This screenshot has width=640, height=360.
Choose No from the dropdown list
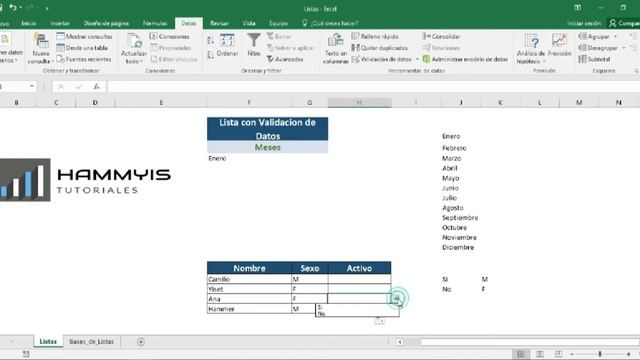click(357, 313)
